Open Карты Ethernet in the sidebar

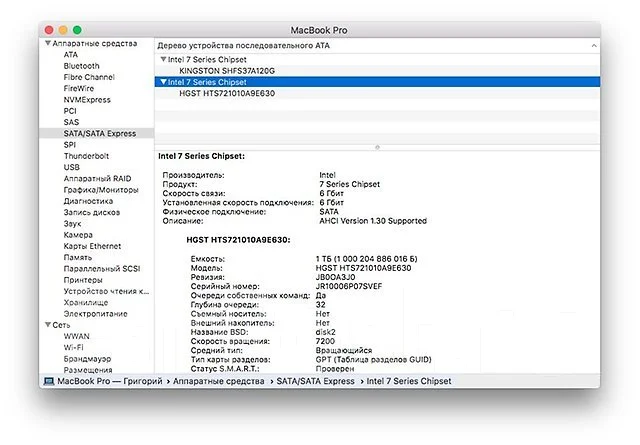click(92, 246)
